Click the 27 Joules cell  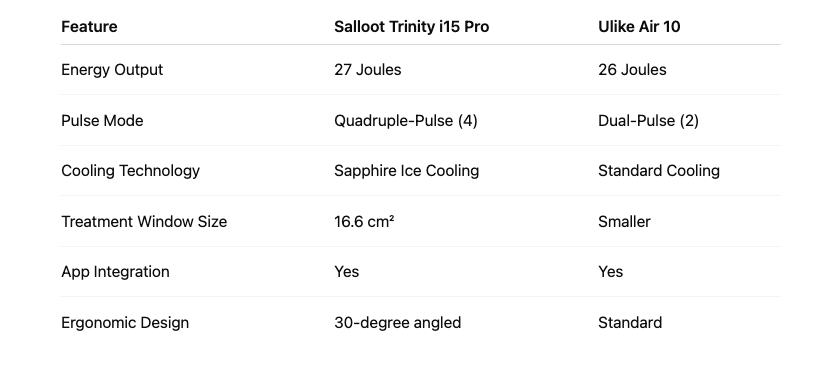tap(367, 70)
